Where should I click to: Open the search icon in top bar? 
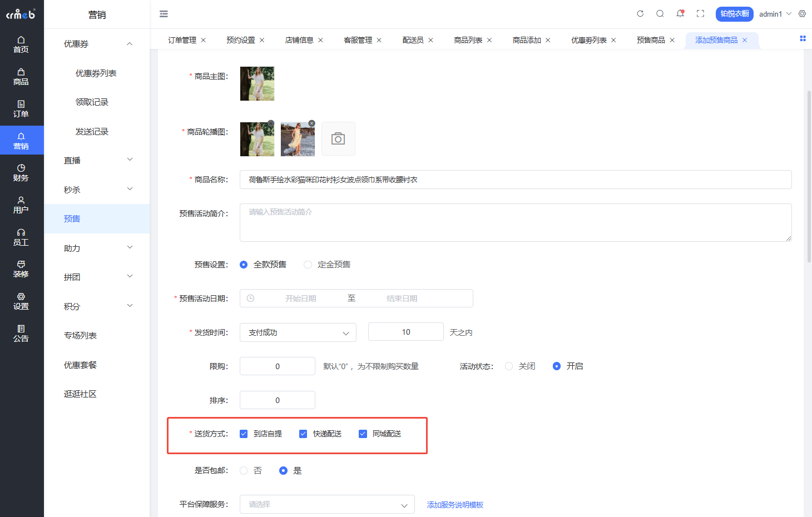tap(660, 14)
